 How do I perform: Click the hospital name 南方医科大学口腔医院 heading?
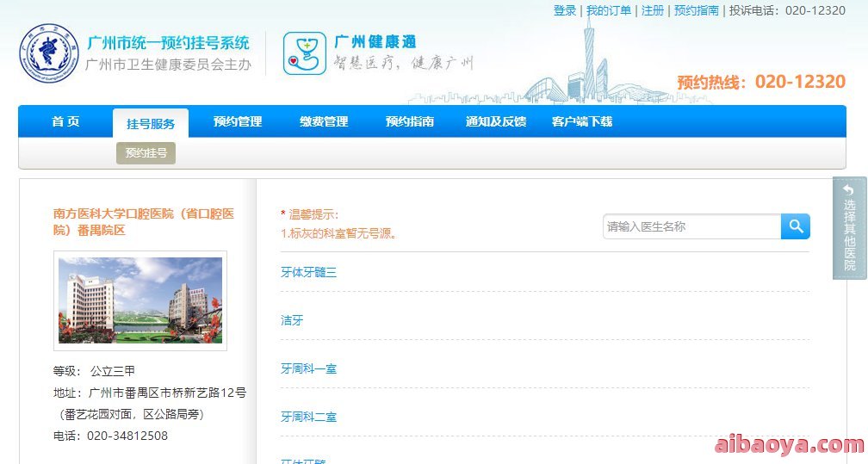pyautogui.click(x=143, y=221)
